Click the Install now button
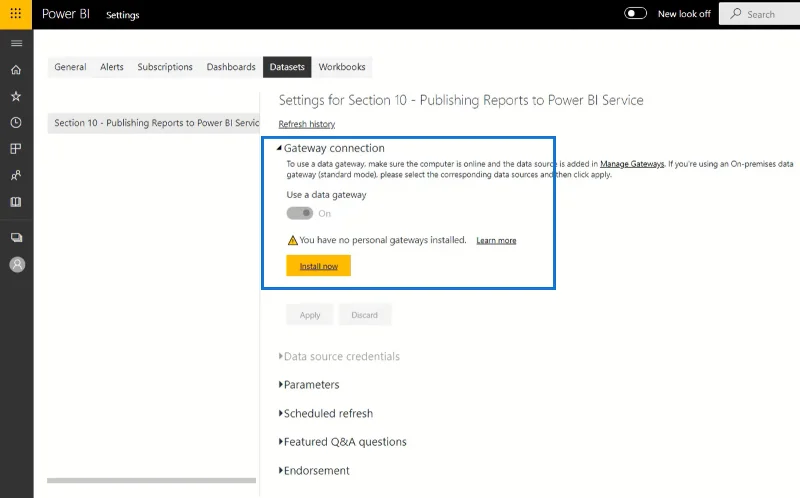Viewport: 800px width, 498px height. pyautogui.click(x=318, y=265)
